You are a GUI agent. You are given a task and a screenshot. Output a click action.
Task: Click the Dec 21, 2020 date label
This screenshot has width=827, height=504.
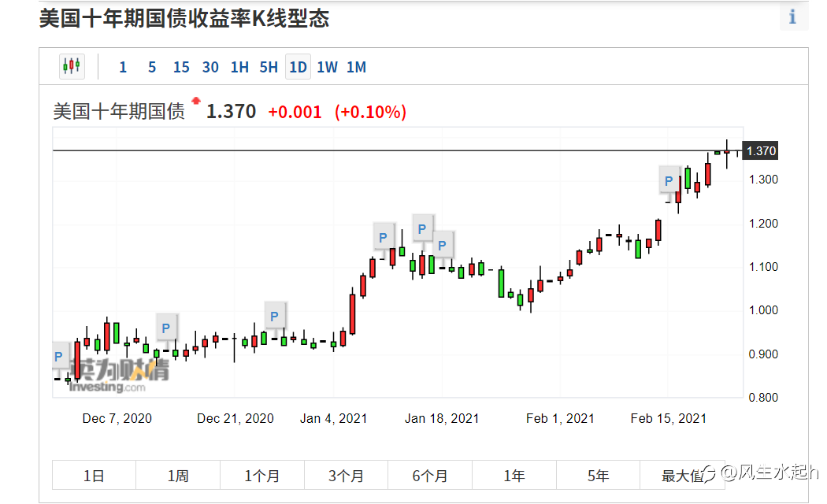click(x=235, y=419)
